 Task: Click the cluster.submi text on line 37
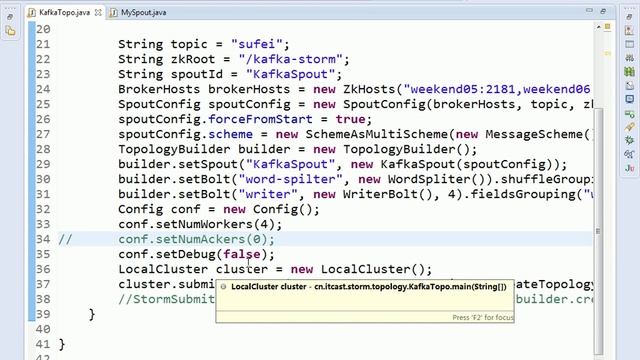pos(167,285)
